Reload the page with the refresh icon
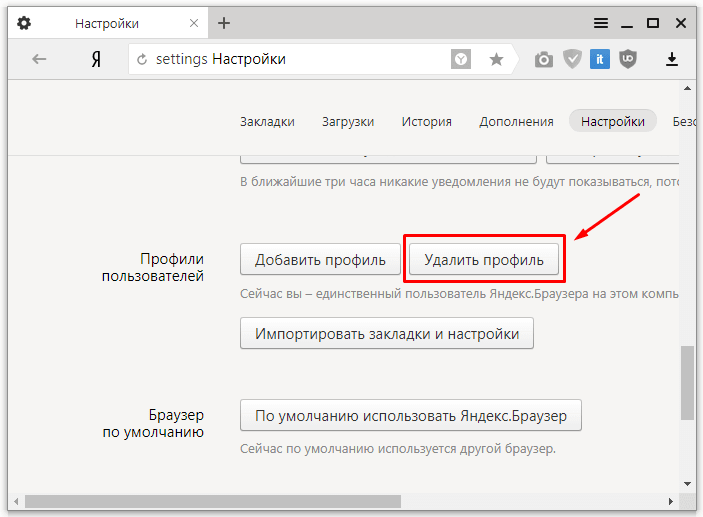Screen dimensions: 703x517 [x=142, y=59]
